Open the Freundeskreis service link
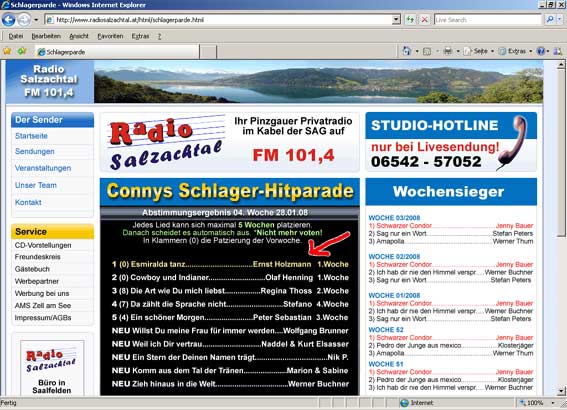567x410 pixels. 37,257
